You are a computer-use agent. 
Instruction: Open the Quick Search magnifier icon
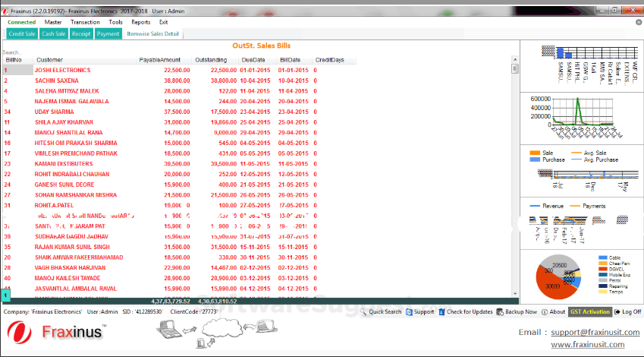click(363, 311)
